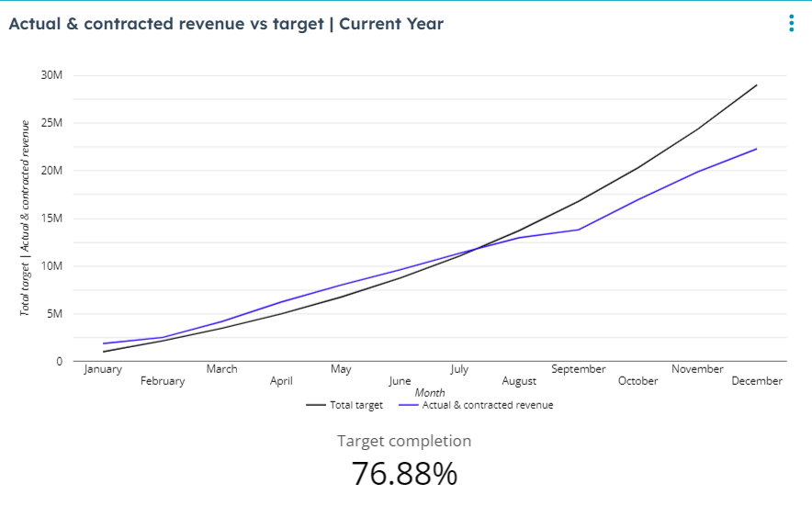
Task: Click the 25M y-axis tick label
Action: pyautogui.click(x=51, y=123)
